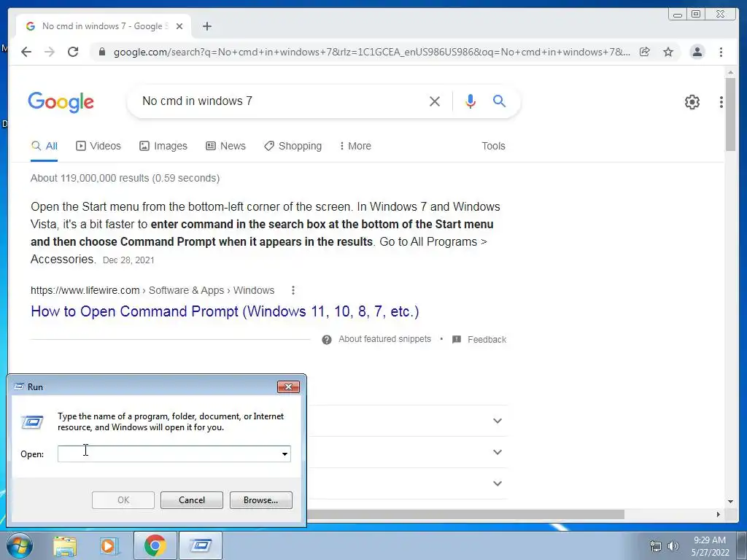Bookmark this page with the star icon
747x560 pixels.
(x=668, y=52)
